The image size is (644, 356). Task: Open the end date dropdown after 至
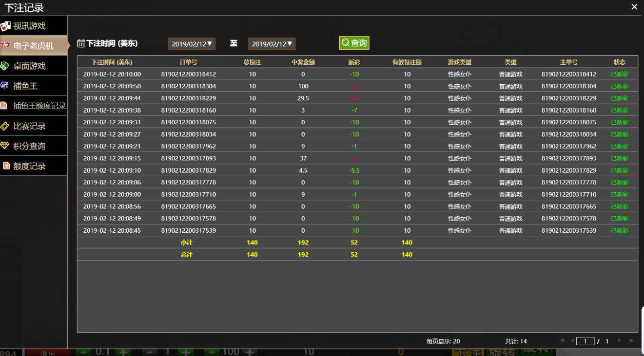(272, 44)
